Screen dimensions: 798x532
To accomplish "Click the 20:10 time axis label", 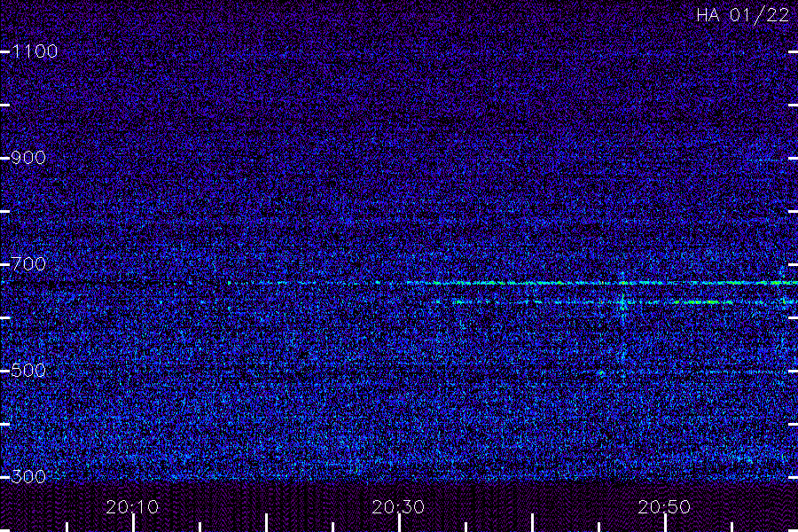I will point(132,507).
